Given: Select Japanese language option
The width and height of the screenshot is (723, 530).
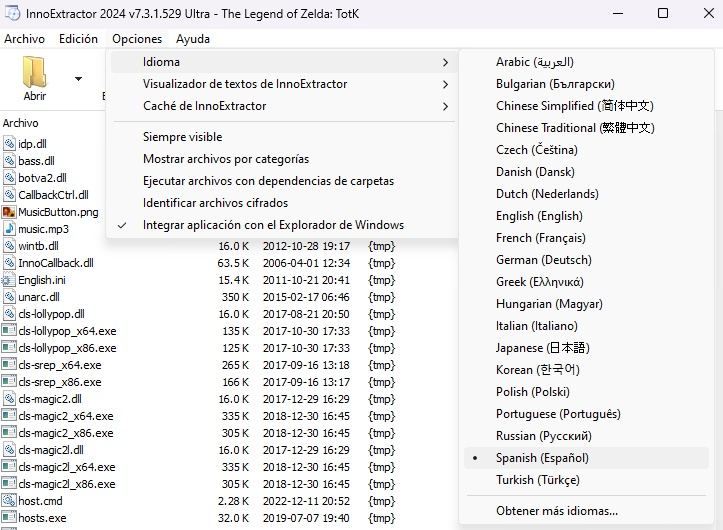Looking at the screenshot, I should 586,348.
